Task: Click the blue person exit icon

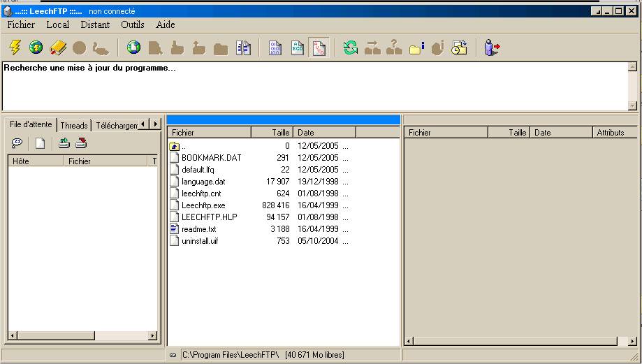Action: click(492, 48)
